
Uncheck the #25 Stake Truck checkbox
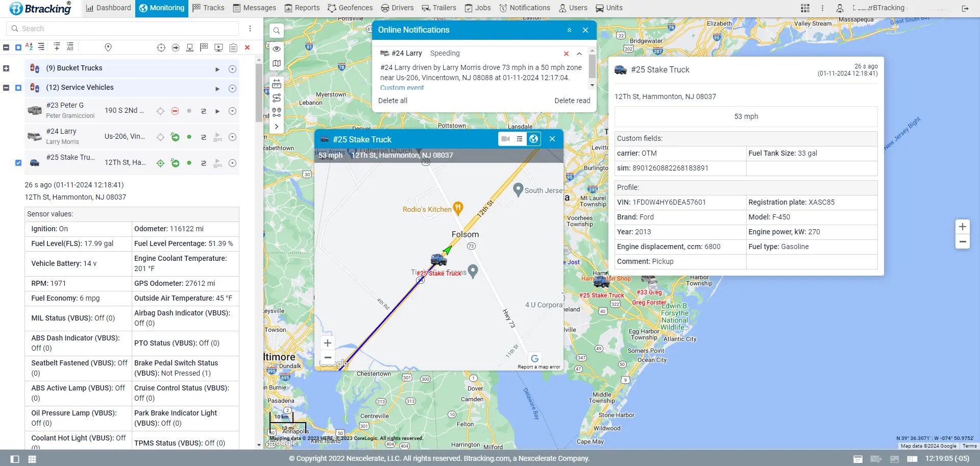pos(18,163)
